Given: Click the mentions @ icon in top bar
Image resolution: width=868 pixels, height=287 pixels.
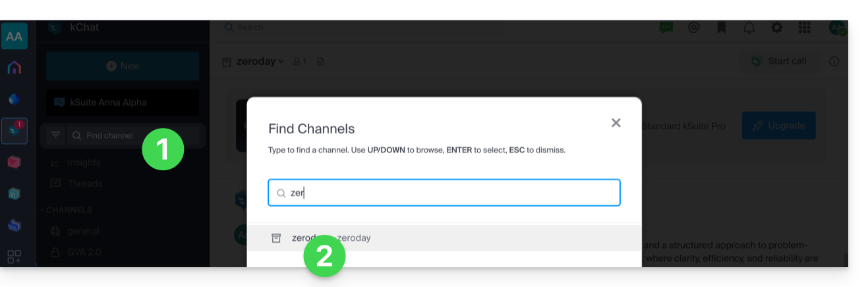Looking at the screenshot, I should click(x=693, y=28).
